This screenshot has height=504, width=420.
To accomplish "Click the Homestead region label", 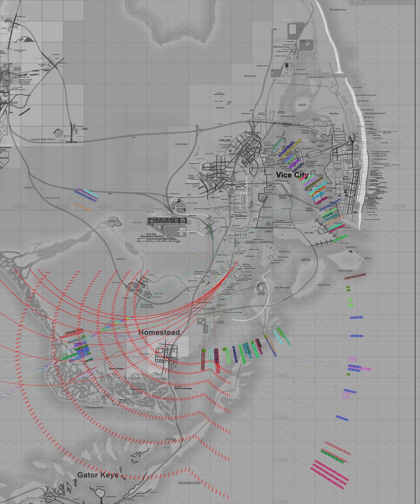I will click(159, 332).
